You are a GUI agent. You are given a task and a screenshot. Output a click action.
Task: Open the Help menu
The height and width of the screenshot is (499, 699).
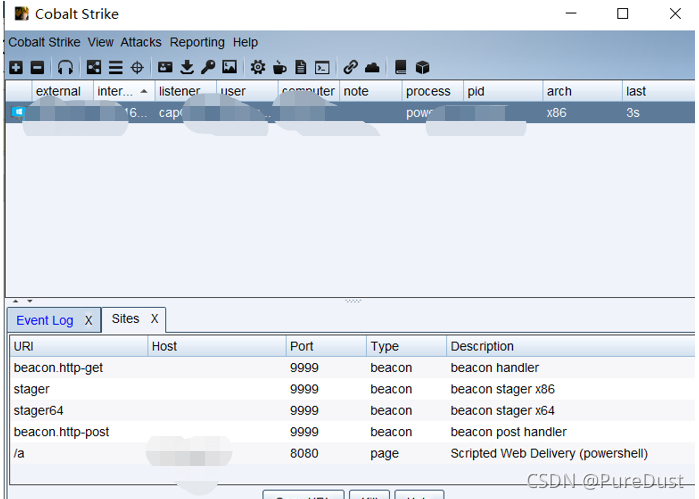[245, 42]
